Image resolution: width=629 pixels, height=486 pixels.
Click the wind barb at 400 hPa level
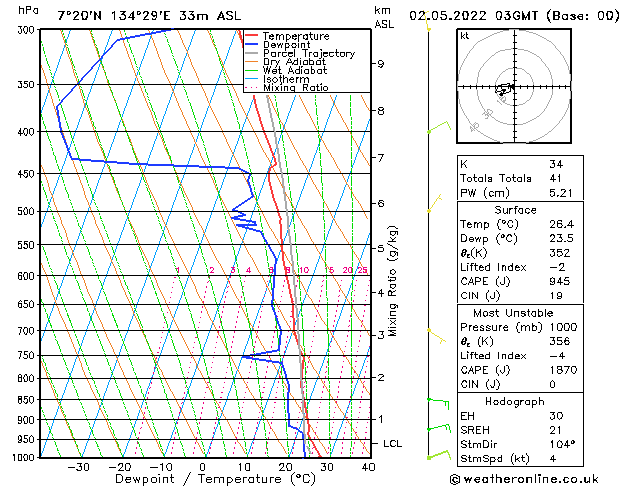pos(439,126)
